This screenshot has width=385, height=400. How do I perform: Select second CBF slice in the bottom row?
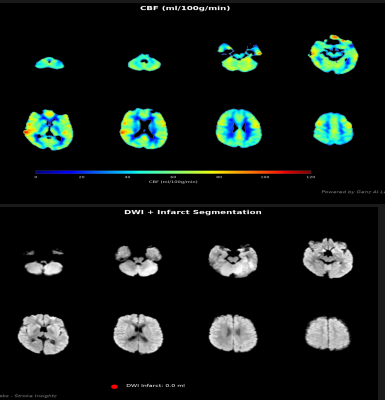pos(144,128)
